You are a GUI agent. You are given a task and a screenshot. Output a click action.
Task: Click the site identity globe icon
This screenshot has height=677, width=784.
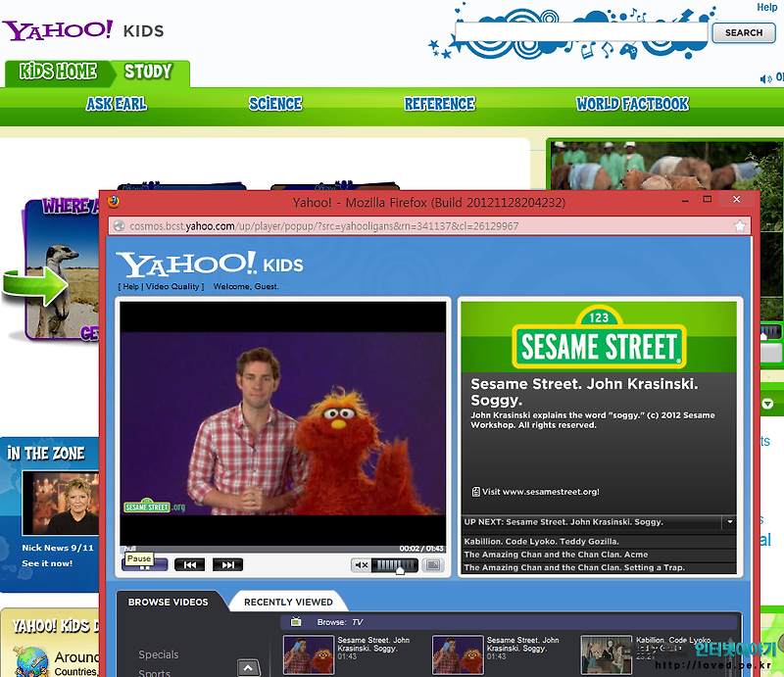[119, 226]
